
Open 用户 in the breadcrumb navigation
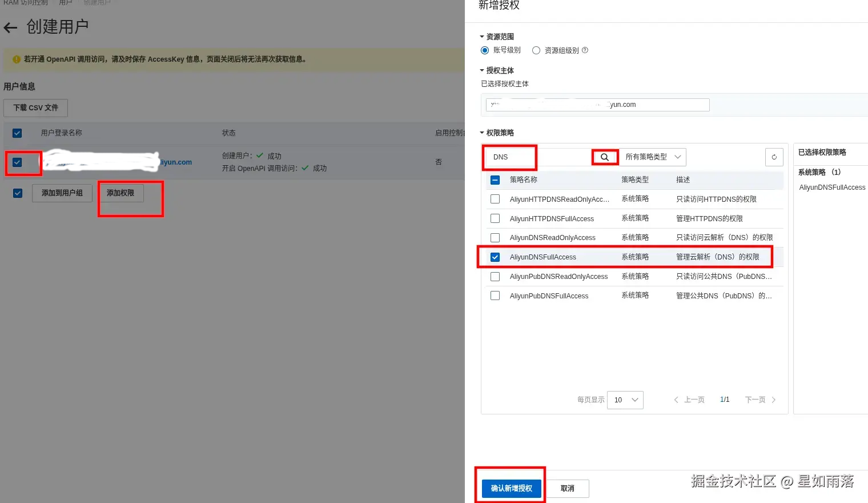point(66,2)
